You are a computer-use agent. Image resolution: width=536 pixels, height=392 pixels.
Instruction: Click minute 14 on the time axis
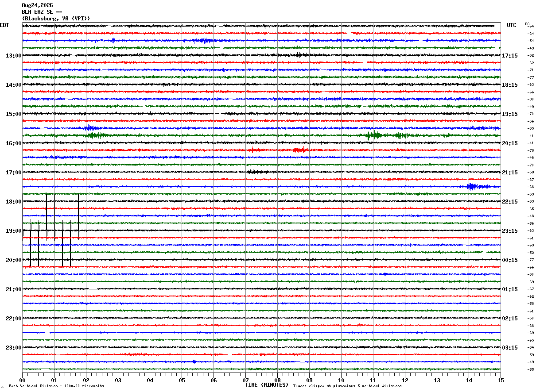point(469,380)
